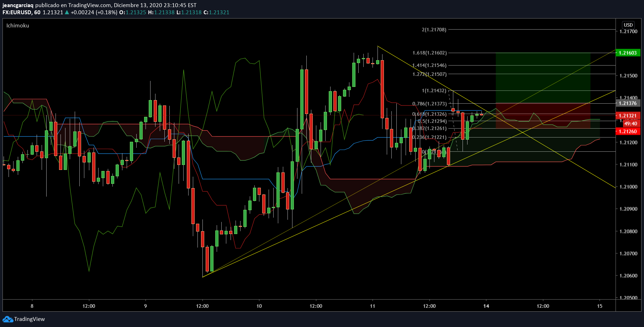Click the 1.20800 price axis label
Viewport: 644px width, 327px height.
click(x=628, y=231)
